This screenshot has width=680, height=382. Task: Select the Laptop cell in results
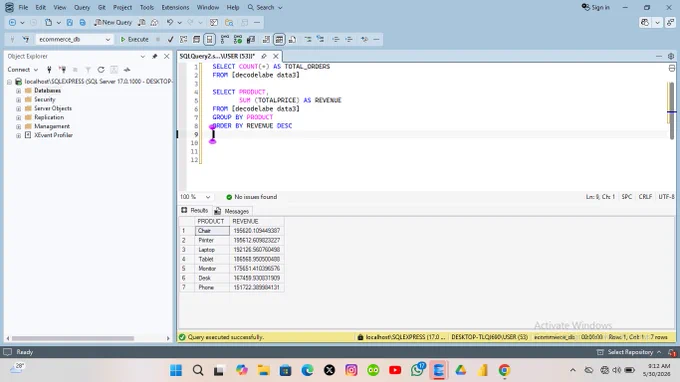coord(212,250)
